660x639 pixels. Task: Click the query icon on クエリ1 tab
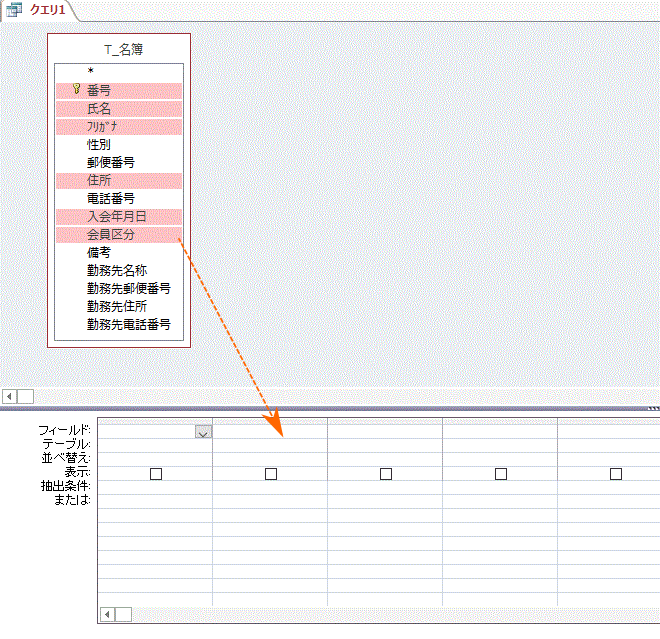[x=14, y=10]
